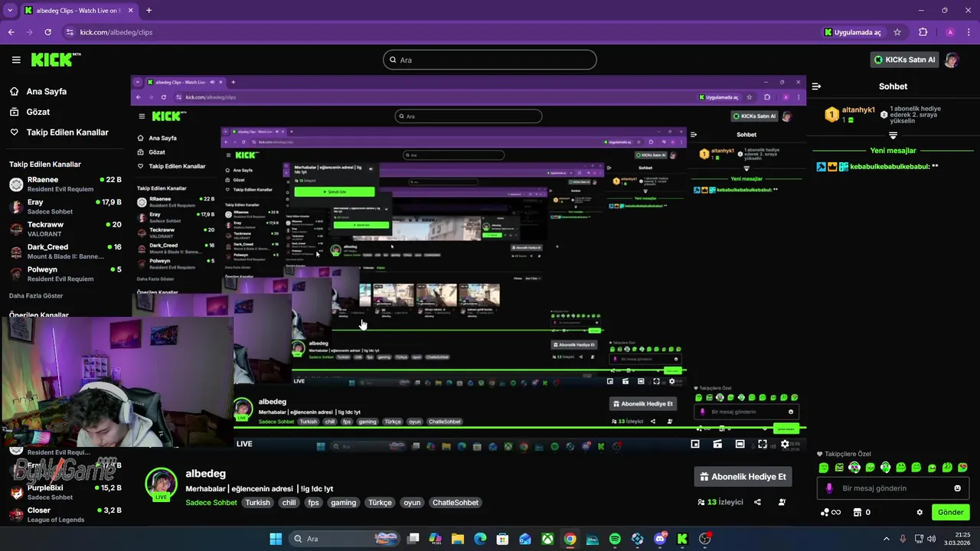Toggle fullscreen on video player
980x551 pixels.
point(763,444)
